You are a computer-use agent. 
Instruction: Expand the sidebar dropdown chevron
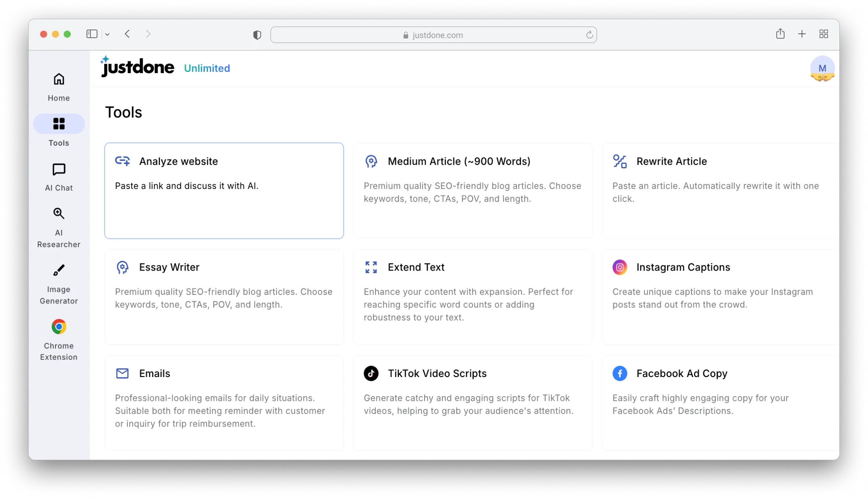(x=107, y=35)
